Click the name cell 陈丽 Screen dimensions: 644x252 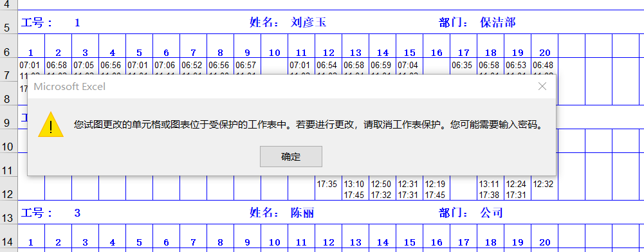pos(302,213)
